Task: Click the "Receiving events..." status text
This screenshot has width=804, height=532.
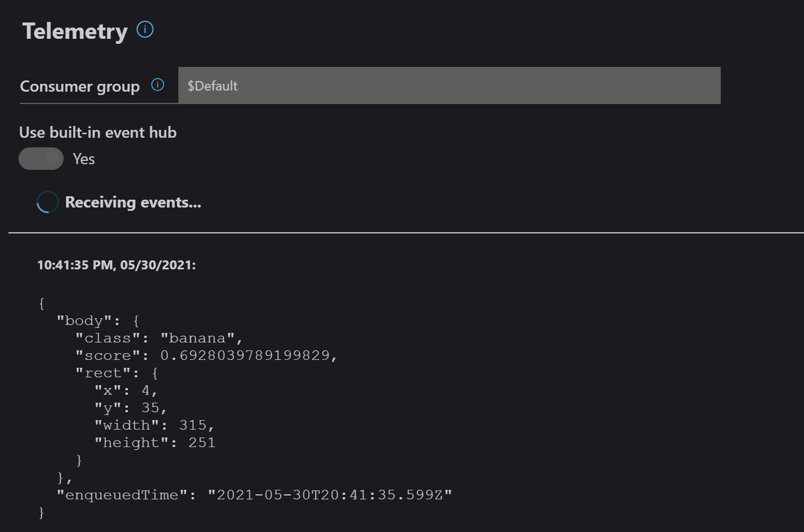Action: tap(133, 202)
